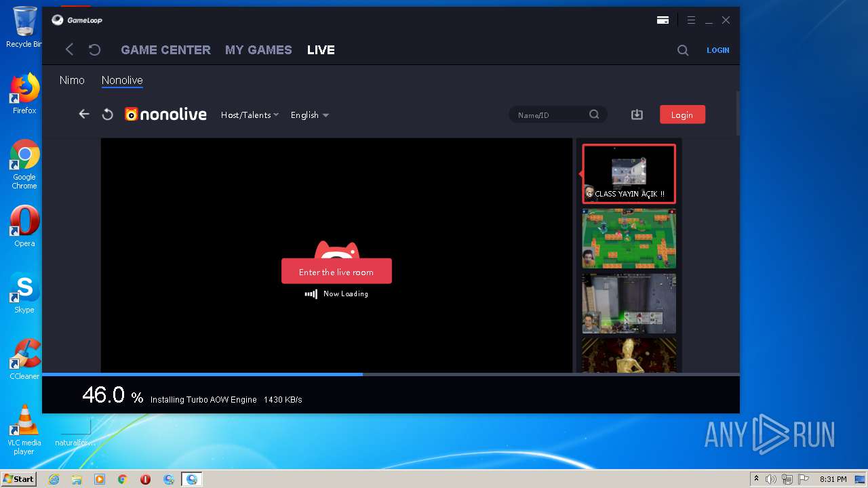
Task: Open VLC media player desktop shortcut
Action: click(x=24, y=430)
